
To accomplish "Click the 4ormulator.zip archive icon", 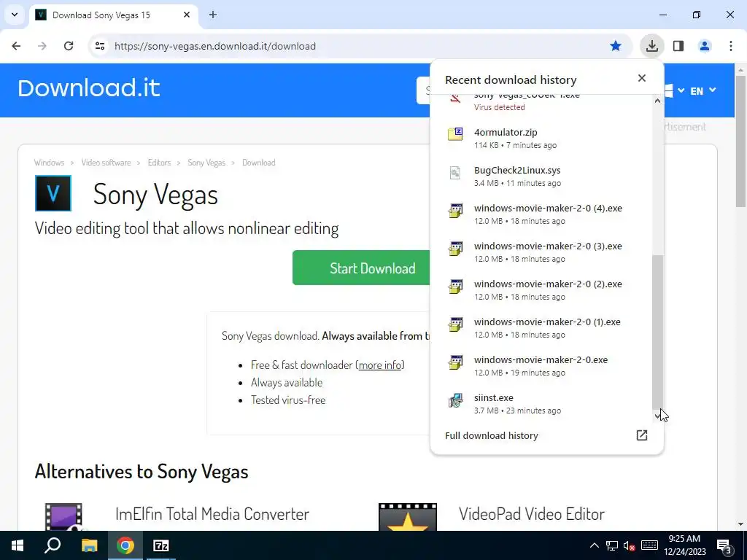I will (x=455, y=134).
